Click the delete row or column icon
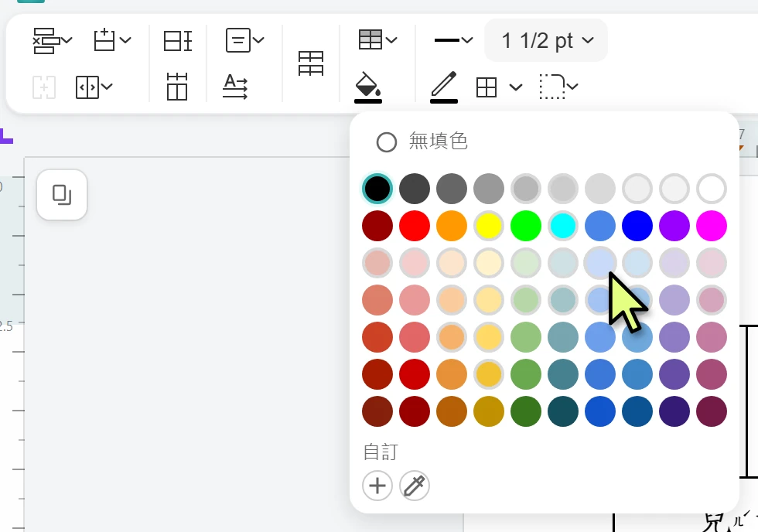Image resolution: width=758 pixels, height=532 pixels. [46, 40]
